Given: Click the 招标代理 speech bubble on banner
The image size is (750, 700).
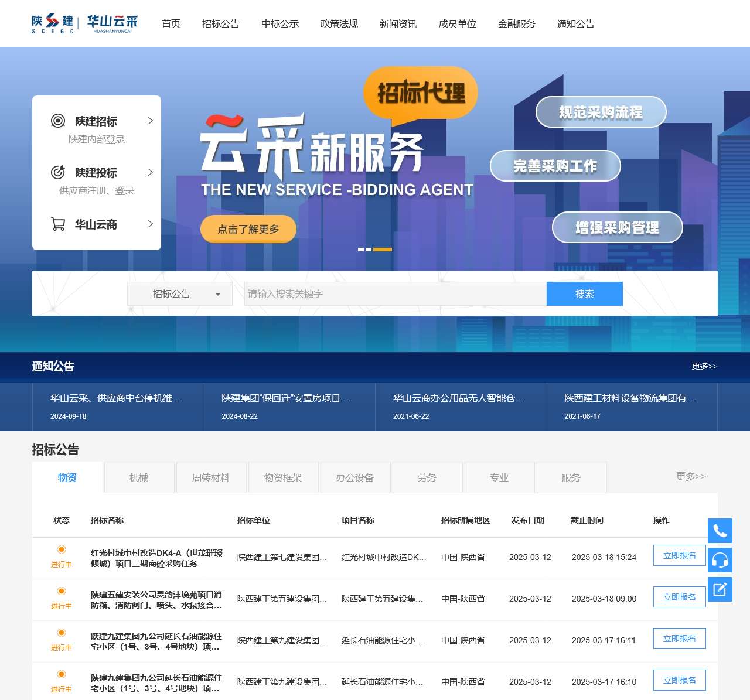Looking at the screenshot, I should [421, 94].
